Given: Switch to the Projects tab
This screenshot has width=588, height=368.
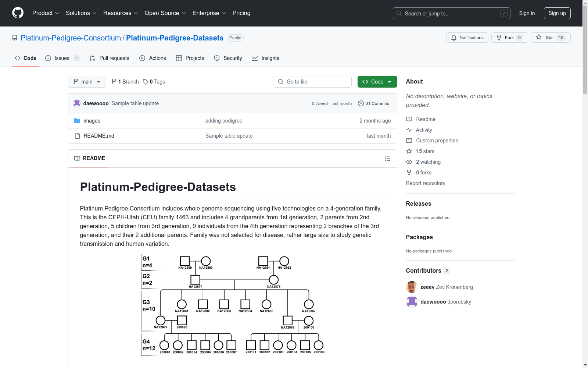Looking at the screenshot, I should coord(190,58).
